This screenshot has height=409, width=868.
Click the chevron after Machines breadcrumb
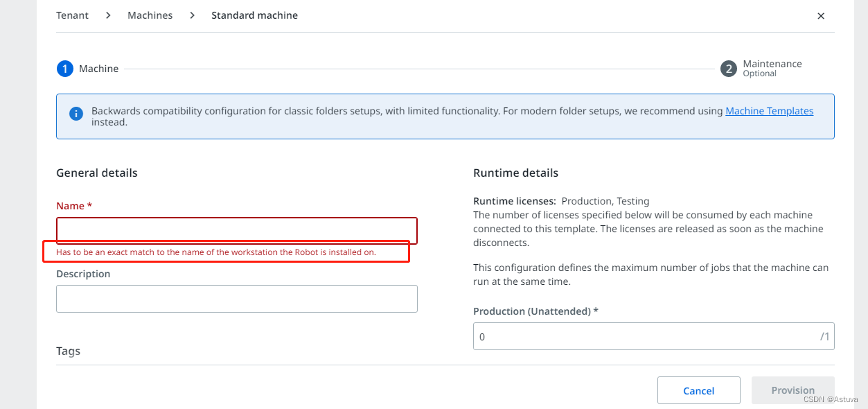click(192, 15)
